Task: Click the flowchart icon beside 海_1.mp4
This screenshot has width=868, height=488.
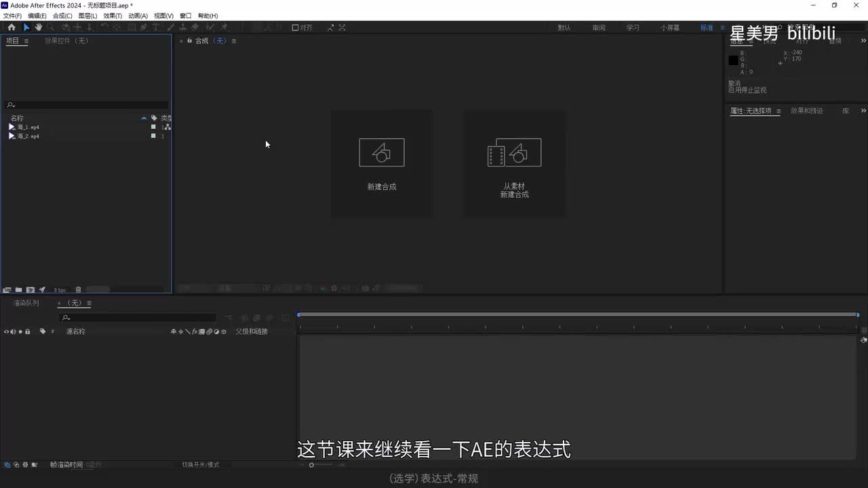Action: click(167, 127)
